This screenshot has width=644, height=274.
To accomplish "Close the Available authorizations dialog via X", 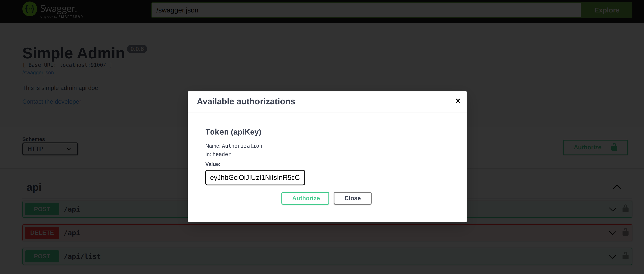I will [458, 101].
